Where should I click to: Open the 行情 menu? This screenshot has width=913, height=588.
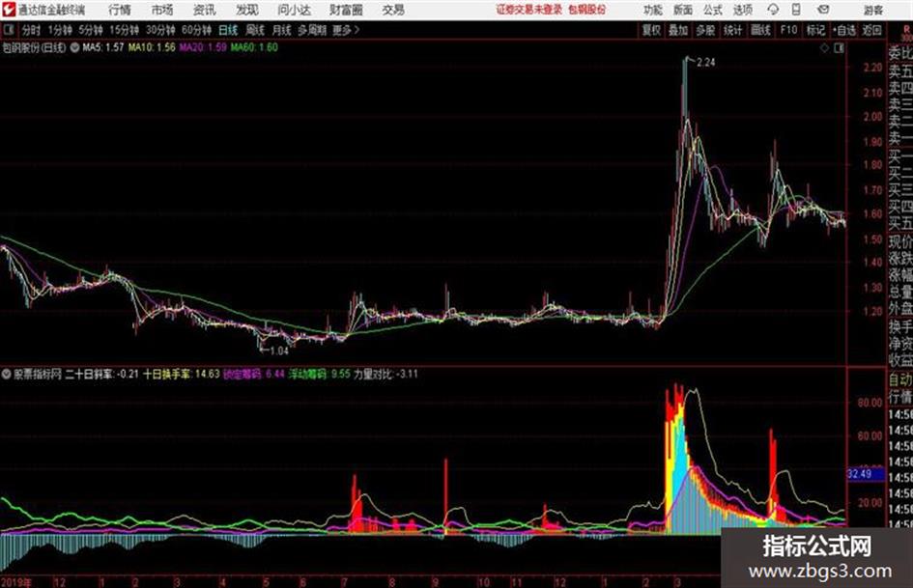coord(120,10)
